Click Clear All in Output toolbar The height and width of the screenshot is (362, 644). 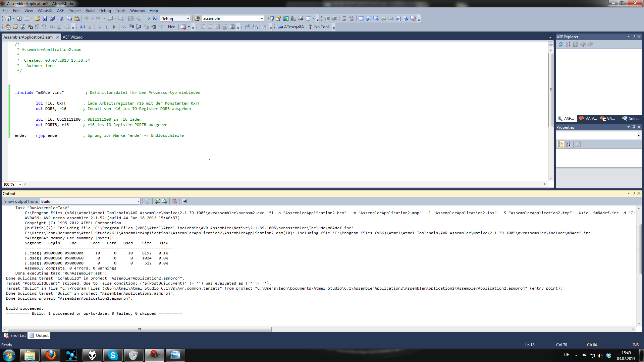click(174, 201)
